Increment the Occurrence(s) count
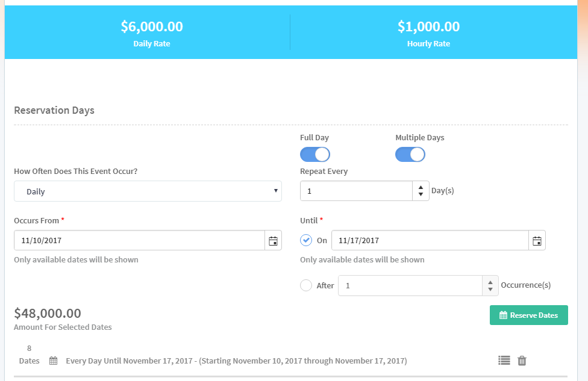Image resolution: width=588 pixels, height=381 pixels. coord(490,282)
